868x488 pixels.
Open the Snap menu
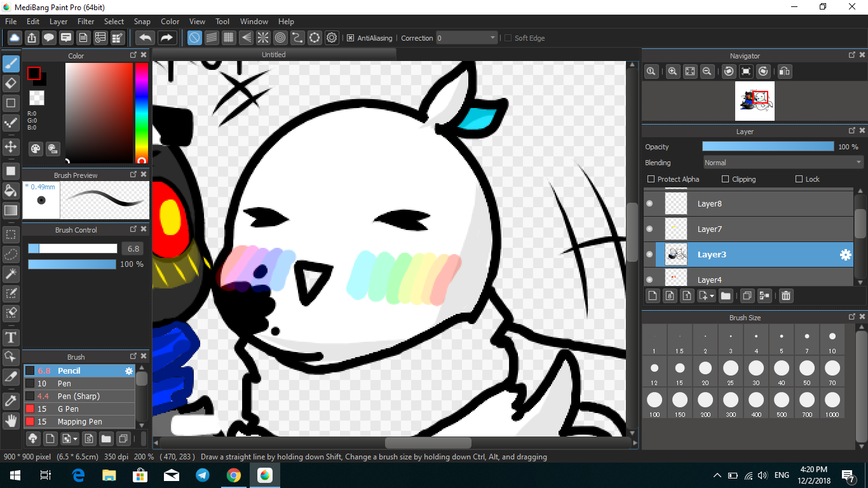click(x=142, y=22)
